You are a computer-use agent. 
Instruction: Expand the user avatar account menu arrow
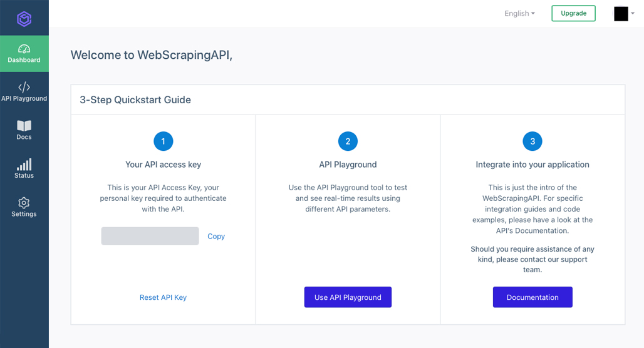tap(633, 14)
